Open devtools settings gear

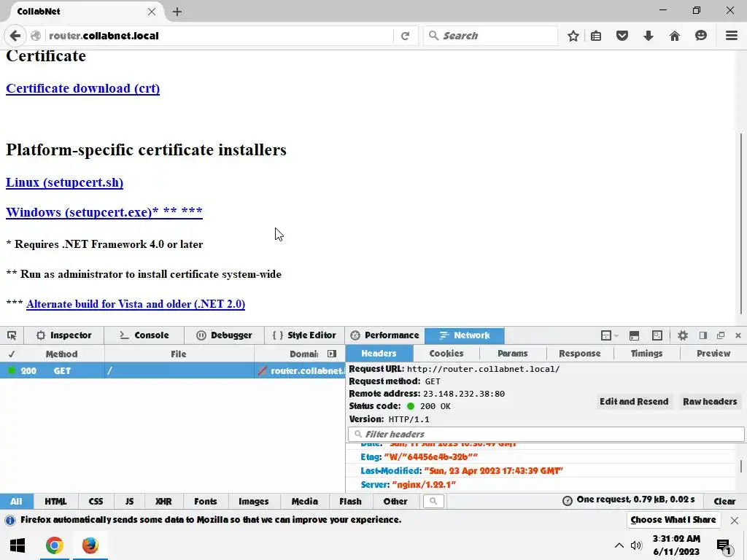tap(683, 335)
